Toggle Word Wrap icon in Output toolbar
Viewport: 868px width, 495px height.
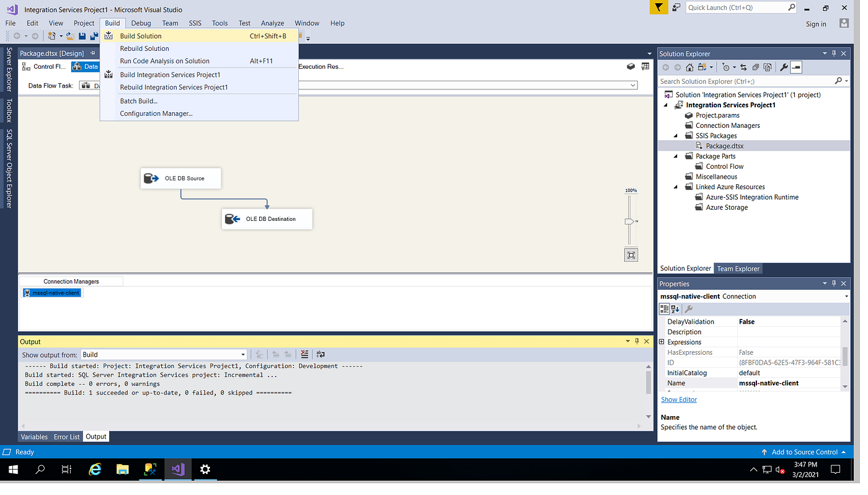321,354
